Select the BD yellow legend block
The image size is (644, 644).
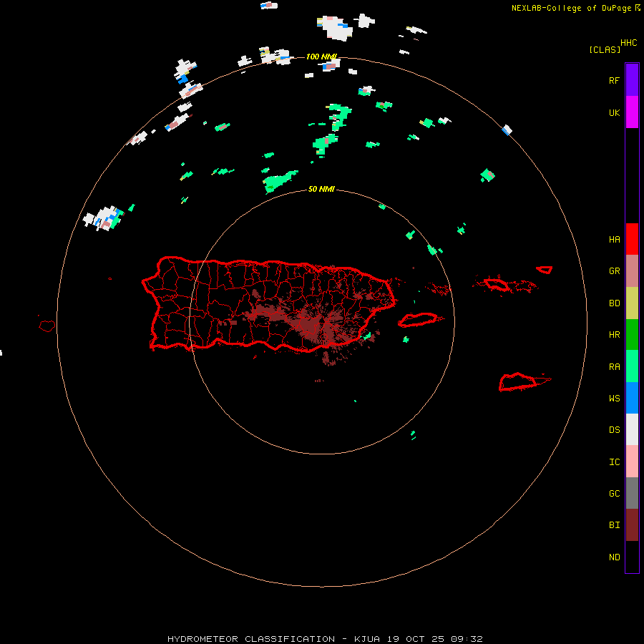pyautogui.click(x=632, y=303)
